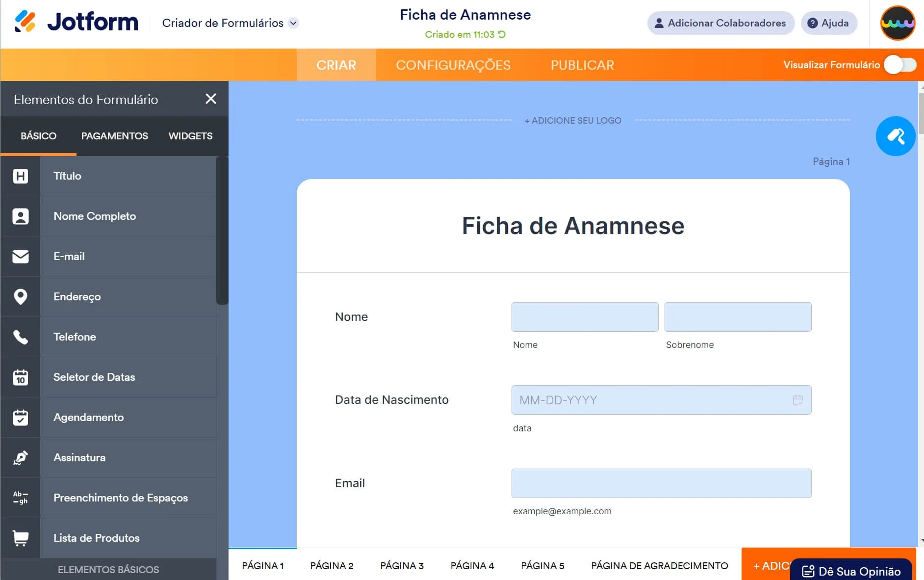Image resolution: width=924 pixels, height=580 pixels.
Task: Open the Data de Nascimento date picker
Action: [798, 400]
